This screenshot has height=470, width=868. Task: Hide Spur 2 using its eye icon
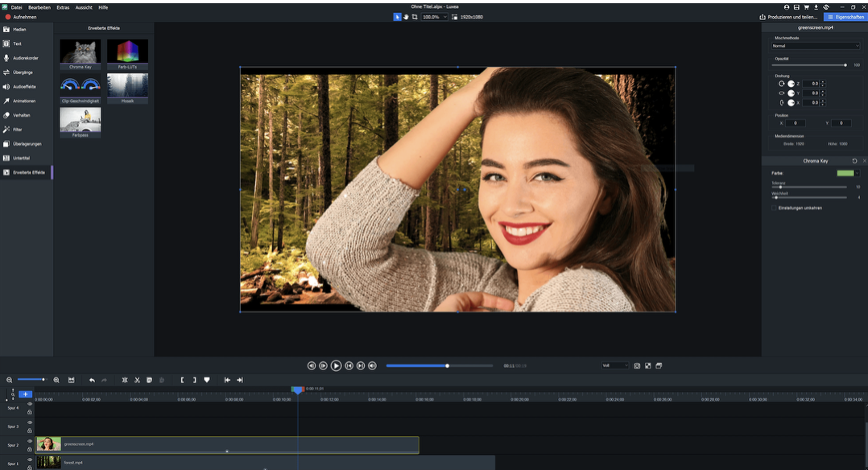click(x=30, y=441)
